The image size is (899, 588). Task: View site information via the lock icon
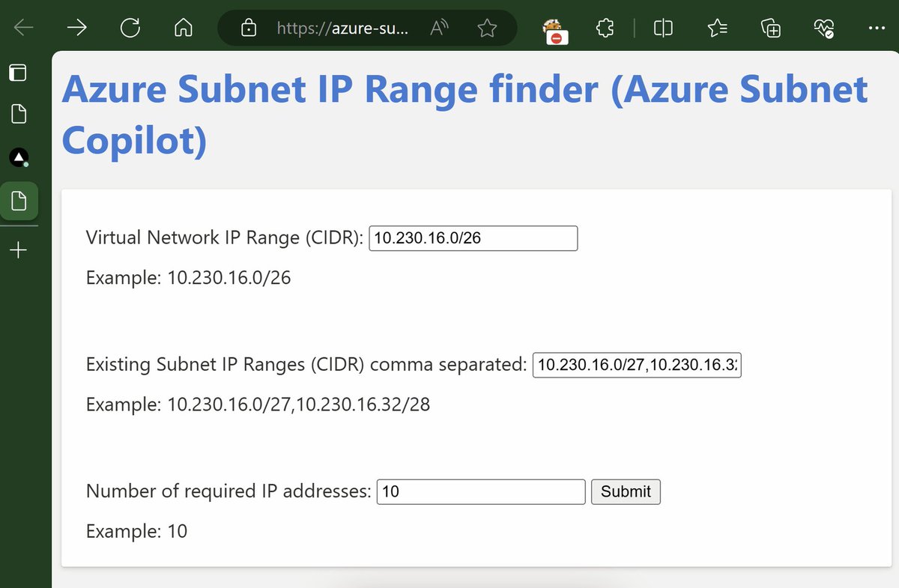click(248, 28)
